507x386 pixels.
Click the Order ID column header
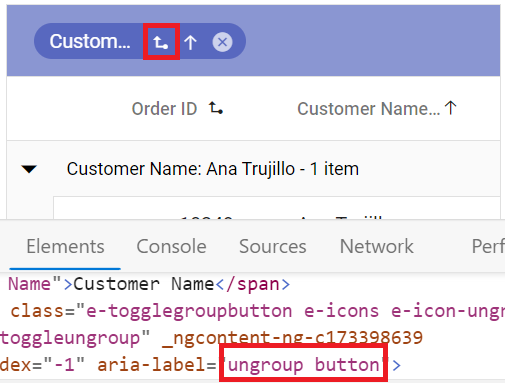(x=165, y=109)
